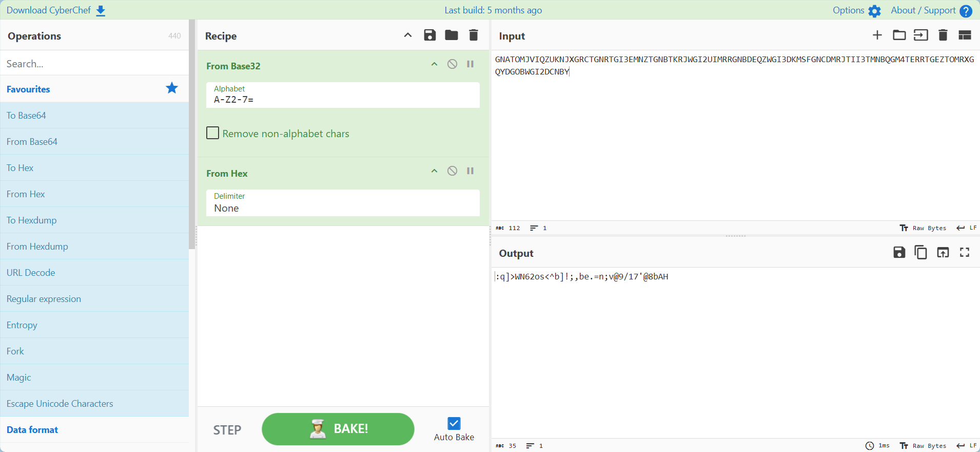Click the output text result
This screenshot has height=452, width=980.
(x=581, y=276)
